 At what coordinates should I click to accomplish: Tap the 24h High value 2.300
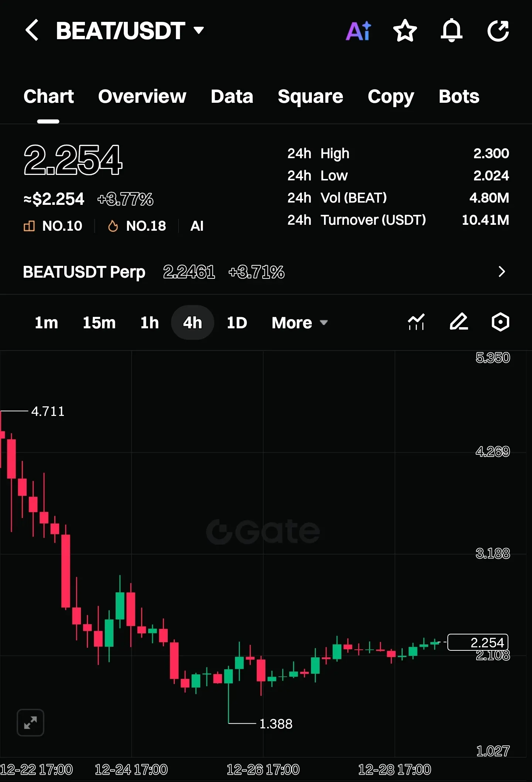[x=491, y=153]
